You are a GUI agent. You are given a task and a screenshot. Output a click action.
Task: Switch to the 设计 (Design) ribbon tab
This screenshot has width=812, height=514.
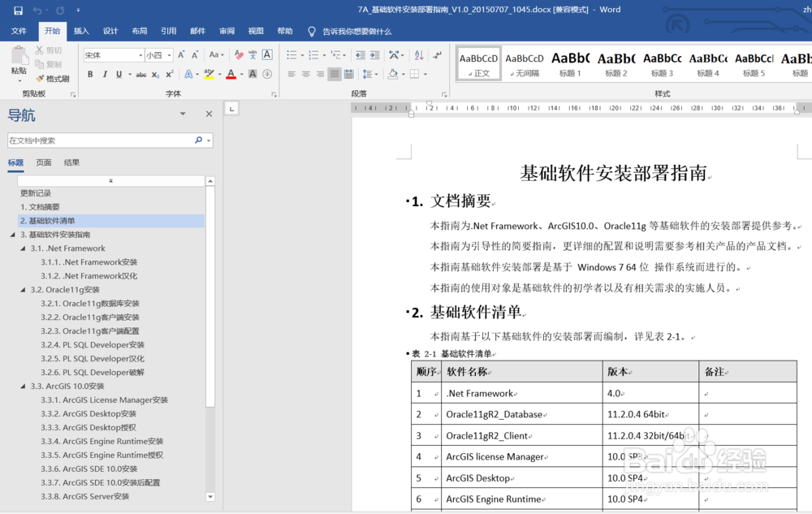coord(110,31)
